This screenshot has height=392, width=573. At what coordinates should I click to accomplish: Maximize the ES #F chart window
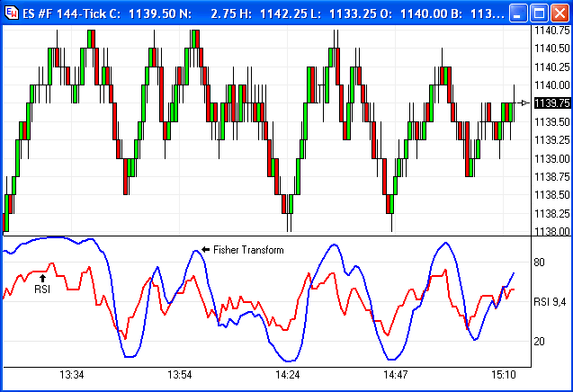[537, 13]
